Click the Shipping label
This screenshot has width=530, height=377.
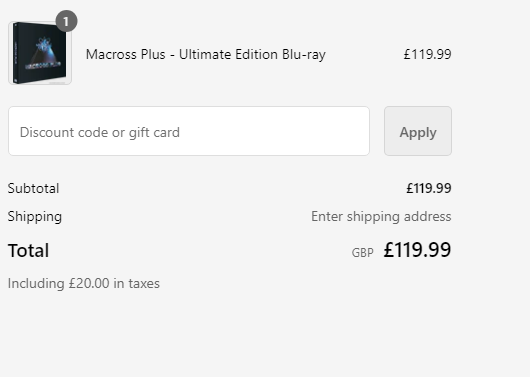(x=35, y=217)
